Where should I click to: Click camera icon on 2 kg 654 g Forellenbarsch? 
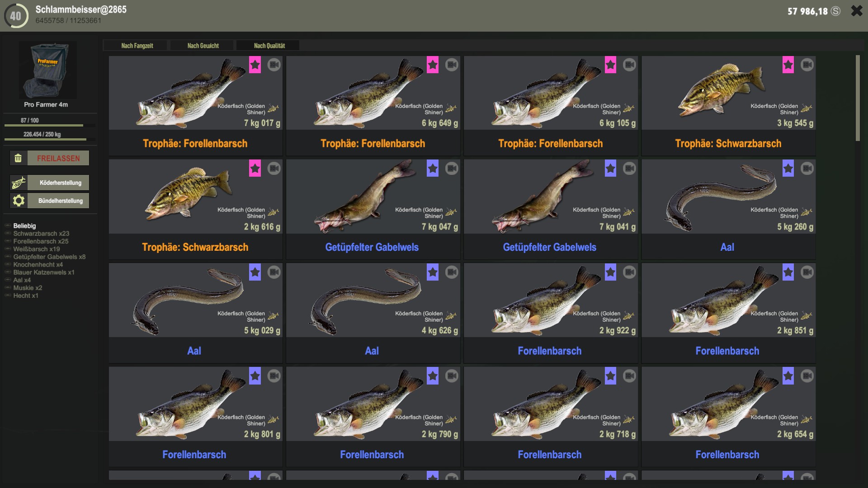point(807,376)
